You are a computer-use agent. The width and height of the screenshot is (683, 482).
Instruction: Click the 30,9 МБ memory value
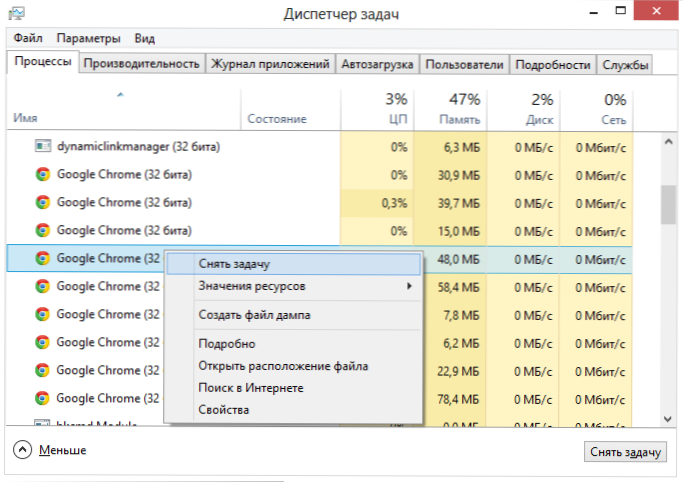click(459, 175)
